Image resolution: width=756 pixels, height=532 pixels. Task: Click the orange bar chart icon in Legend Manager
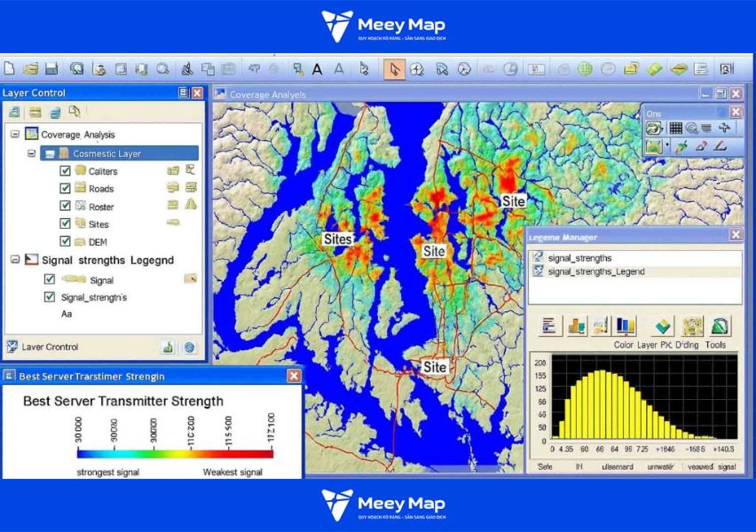pyautogui.click(x=577, y=326)
